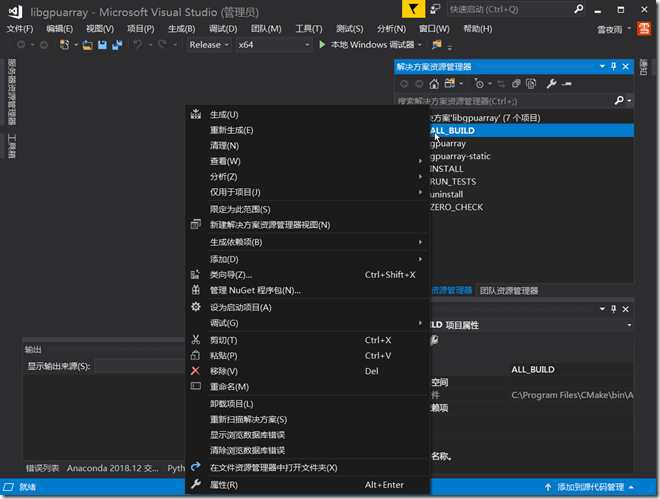Click the 显示输出来源 combo box
660x499 pixels.
[140, 366]
